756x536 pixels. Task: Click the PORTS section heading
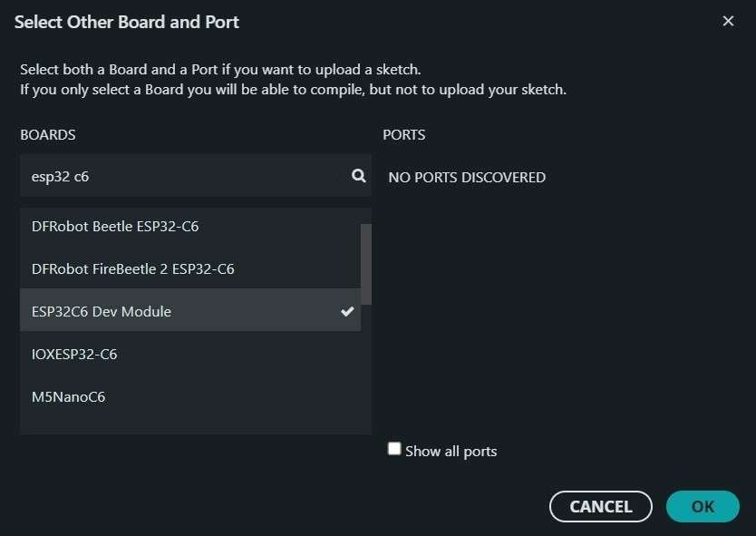404,134
